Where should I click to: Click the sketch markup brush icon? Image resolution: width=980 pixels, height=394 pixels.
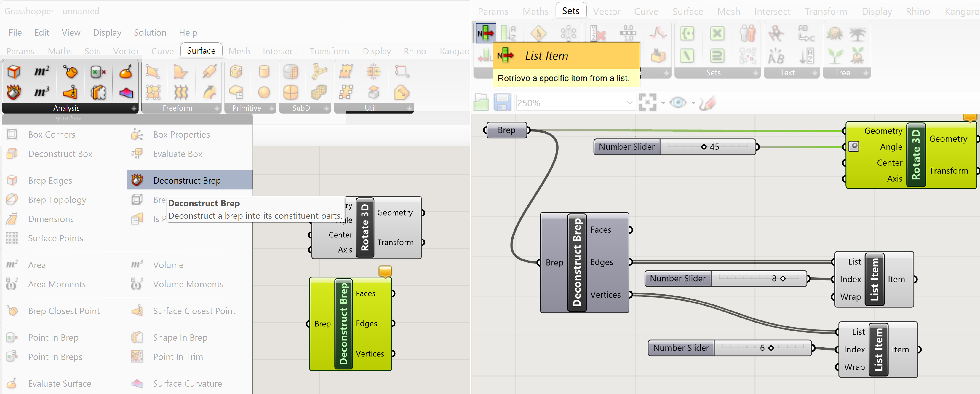click(x=707, y=103)
